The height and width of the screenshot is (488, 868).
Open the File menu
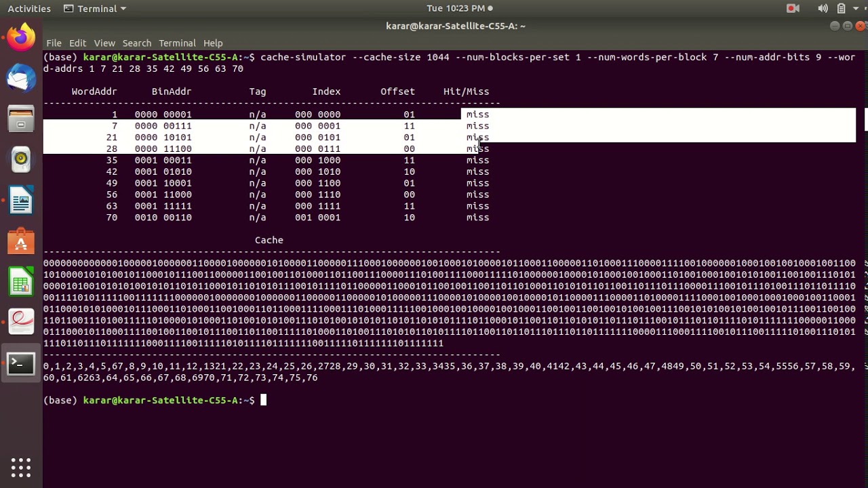(x=54, y=43)
